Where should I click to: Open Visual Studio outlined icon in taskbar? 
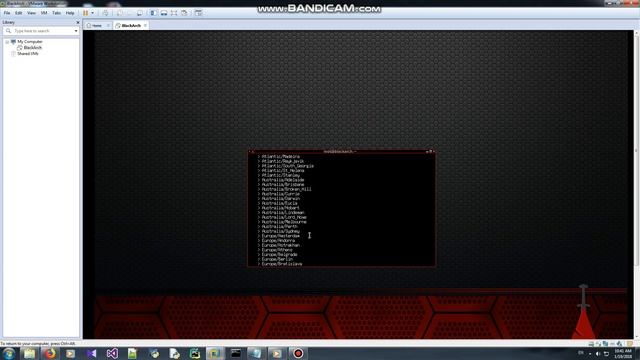point(112,353)
